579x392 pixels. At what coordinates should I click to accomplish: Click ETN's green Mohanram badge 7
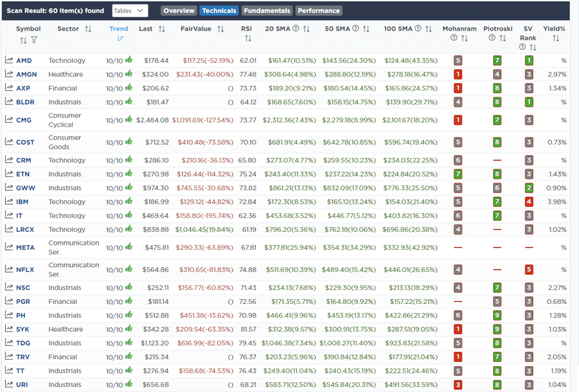tap(458, 174)
